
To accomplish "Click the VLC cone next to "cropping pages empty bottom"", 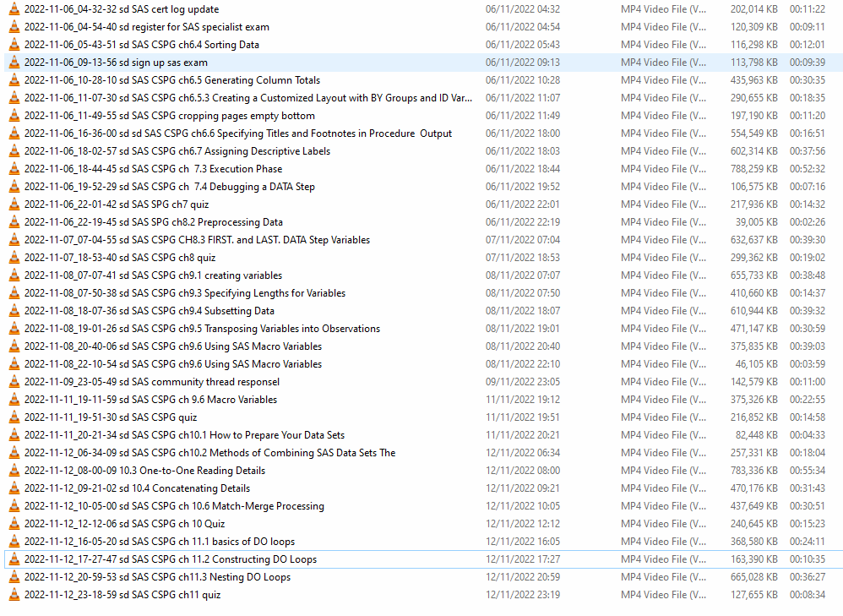I will pyautogui.click(x=14, y=116).
